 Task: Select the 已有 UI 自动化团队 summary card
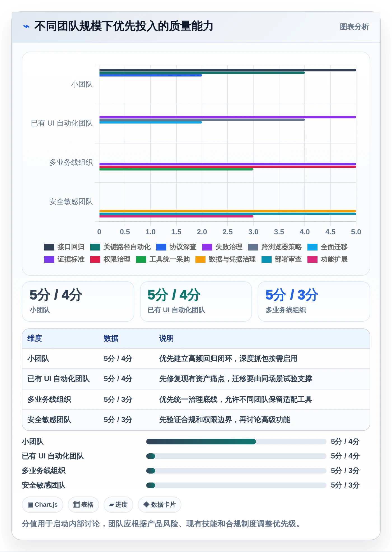[196, 301]
